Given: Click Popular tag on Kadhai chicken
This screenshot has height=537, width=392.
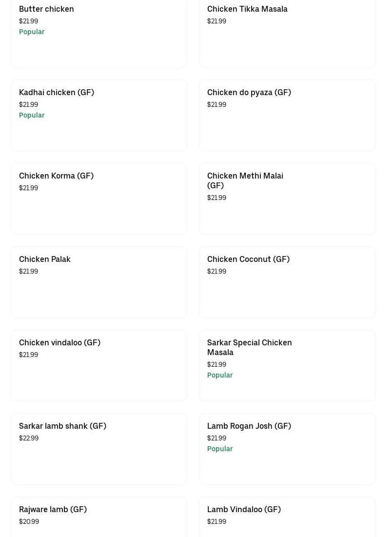Looking at the screenshot, I should pos(32,115).
